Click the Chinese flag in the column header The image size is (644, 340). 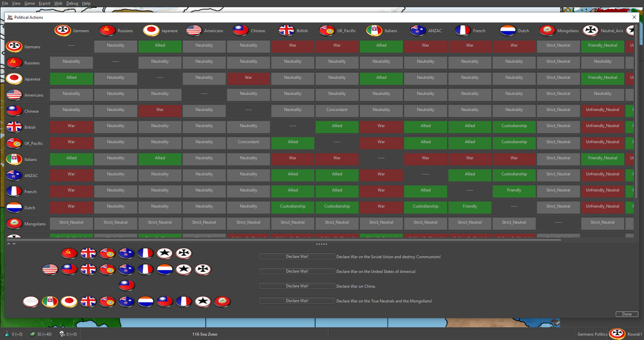[x=240, y=31]
